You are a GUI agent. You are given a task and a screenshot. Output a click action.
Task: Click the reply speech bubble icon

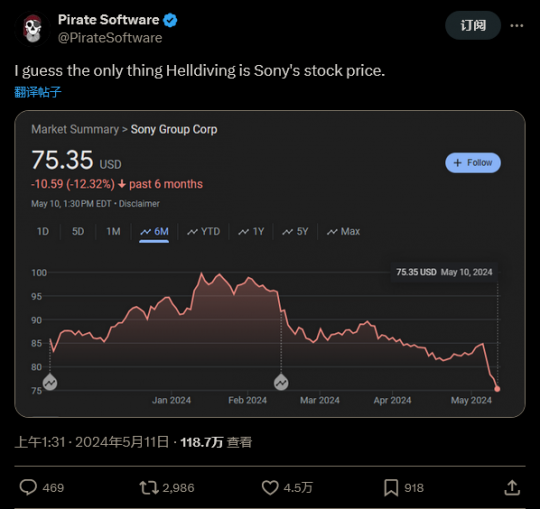coord(28,487)
